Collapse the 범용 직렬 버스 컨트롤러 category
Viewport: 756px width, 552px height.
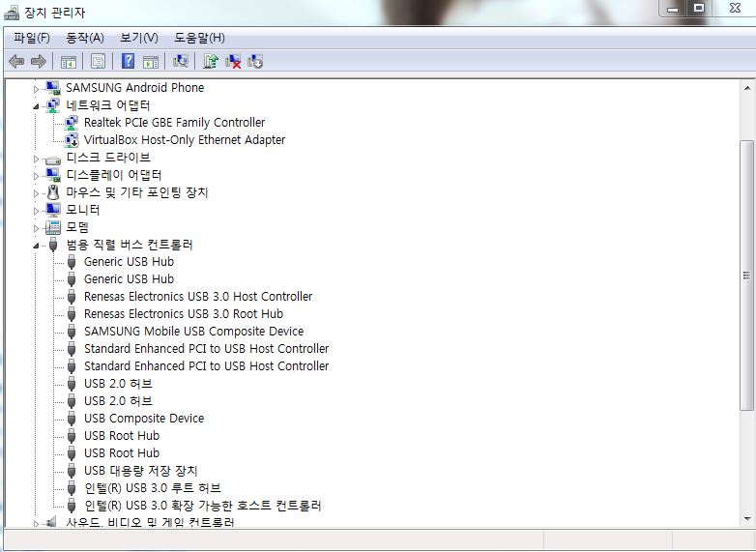[x=36, y=246]
